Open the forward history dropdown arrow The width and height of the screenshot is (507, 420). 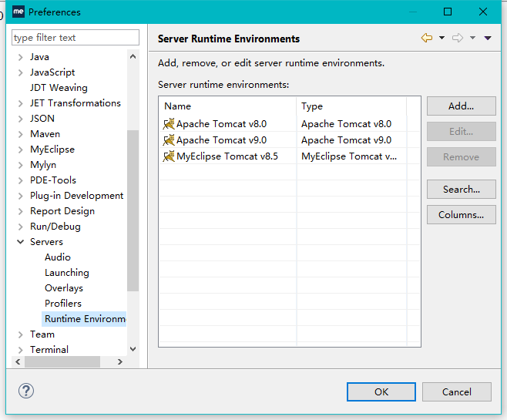coord(472,38)
